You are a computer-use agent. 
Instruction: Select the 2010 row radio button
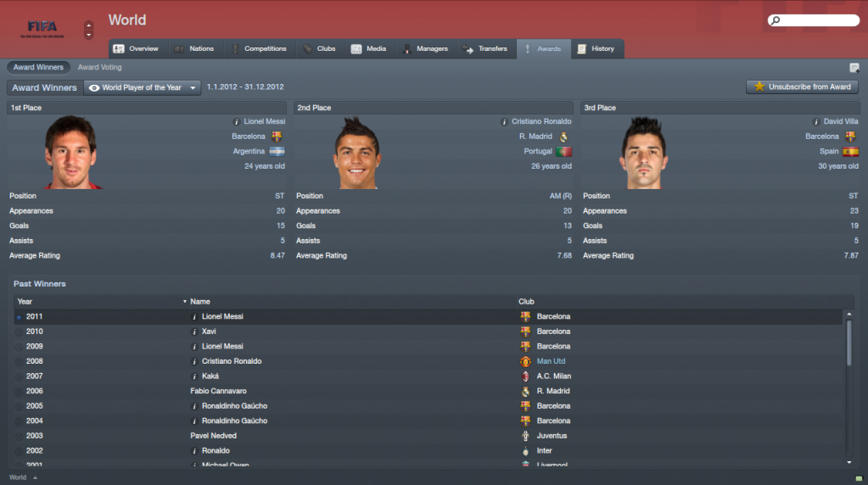click(19, 332)
